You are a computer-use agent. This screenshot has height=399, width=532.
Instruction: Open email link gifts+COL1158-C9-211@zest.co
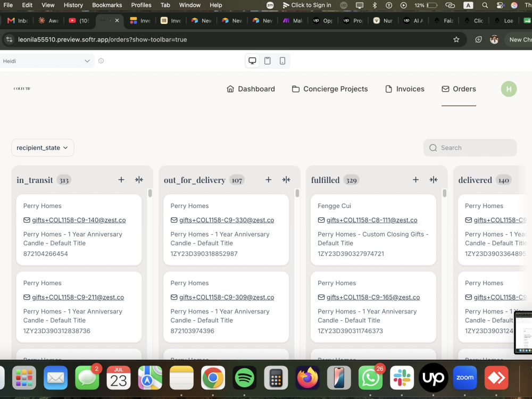click(x=78, y=297)
